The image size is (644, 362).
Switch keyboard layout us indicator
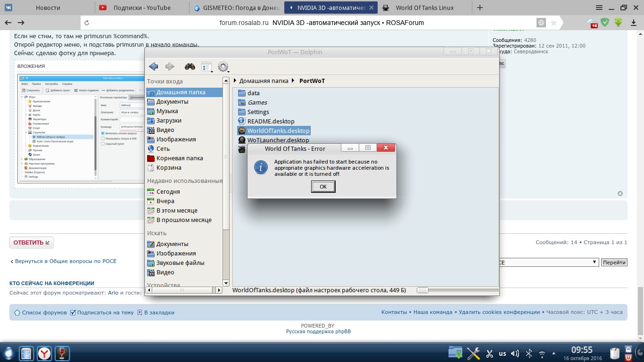coord(503,354)
